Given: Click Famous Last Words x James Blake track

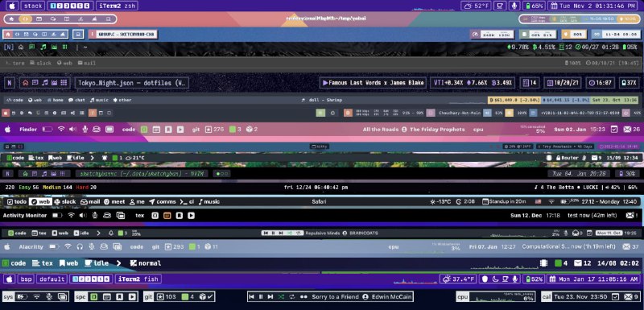Looking at the screenshot, I should point(373,83).
